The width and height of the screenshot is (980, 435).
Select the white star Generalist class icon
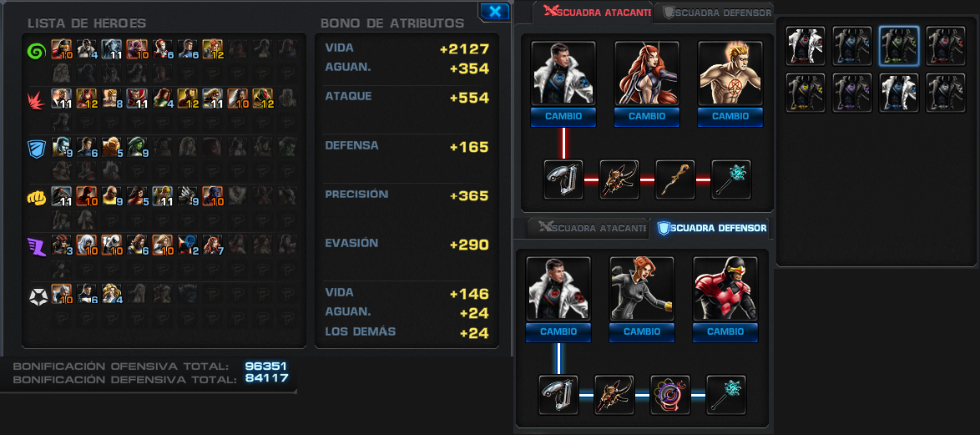(38, 296)
